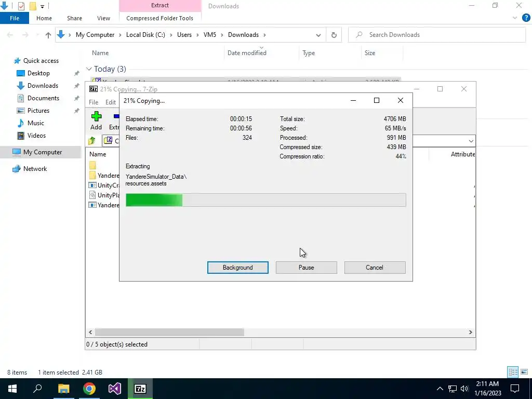Click the 7-Zip scroll right arrow
Image resolution: width=532 pixels, height=399 pixels.
(x=470, y=332)
